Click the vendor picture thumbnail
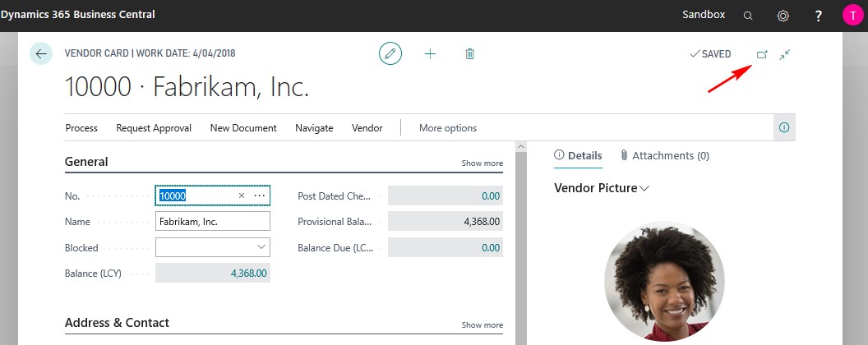 click(x=663, y=282)
